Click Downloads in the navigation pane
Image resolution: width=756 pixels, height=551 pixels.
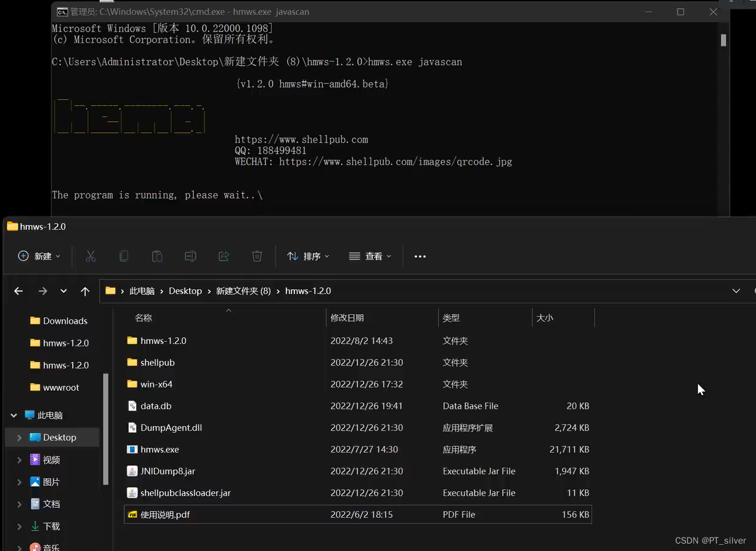pyautogui.click(x=65, y=321)
